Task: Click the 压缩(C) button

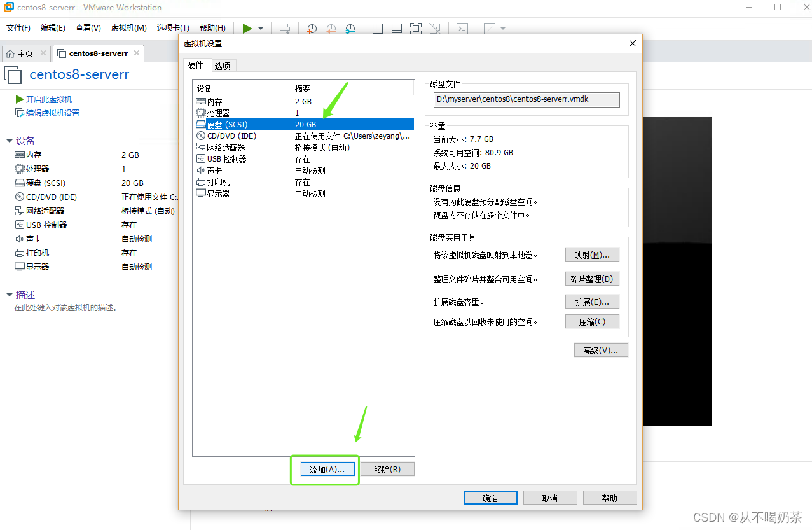Action: pos(592,321)
